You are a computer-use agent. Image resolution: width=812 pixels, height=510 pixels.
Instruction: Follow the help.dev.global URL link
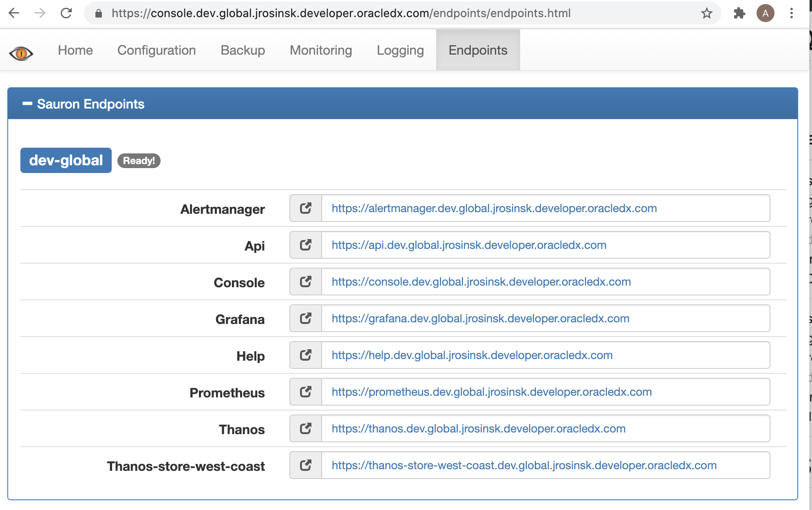[472, 355]
